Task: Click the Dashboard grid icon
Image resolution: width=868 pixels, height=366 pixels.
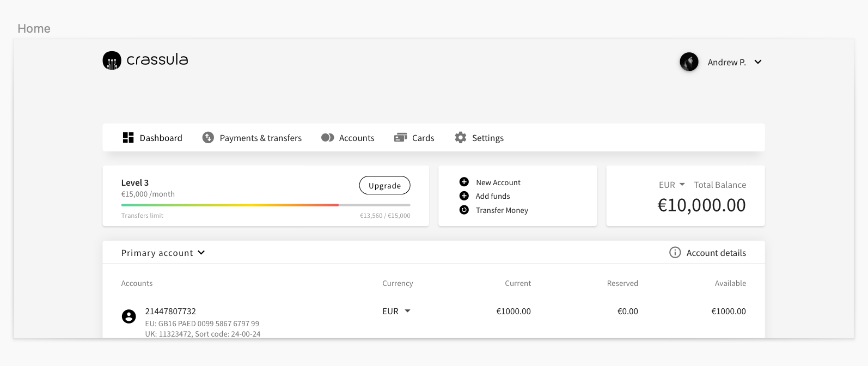Action: pyautogui.click(x=128, y=138)
